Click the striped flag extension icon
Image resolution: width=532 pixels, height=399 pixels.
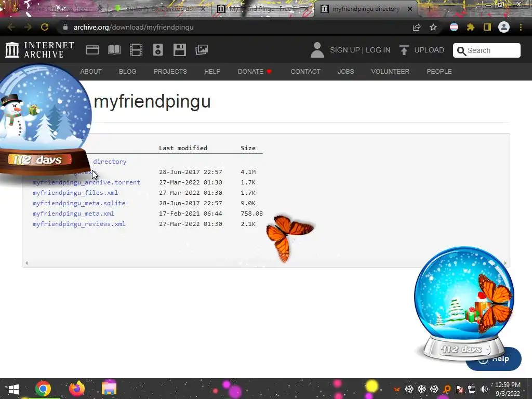(454, 27)
